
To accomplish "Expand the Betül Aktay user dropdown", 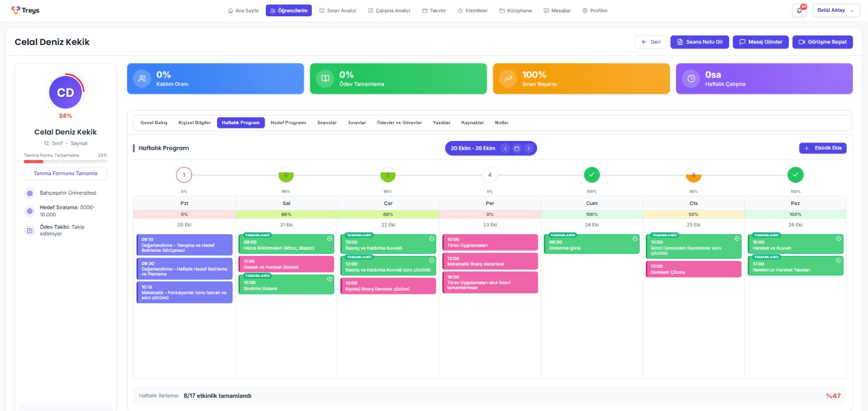I will point(835,11).
